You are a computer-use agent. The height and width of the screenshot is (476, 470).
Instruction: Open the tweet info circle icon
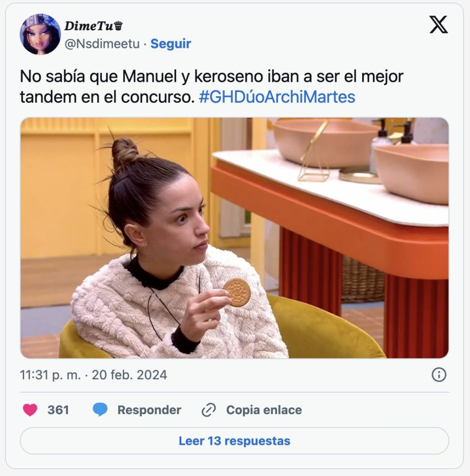tap(439, 375)
